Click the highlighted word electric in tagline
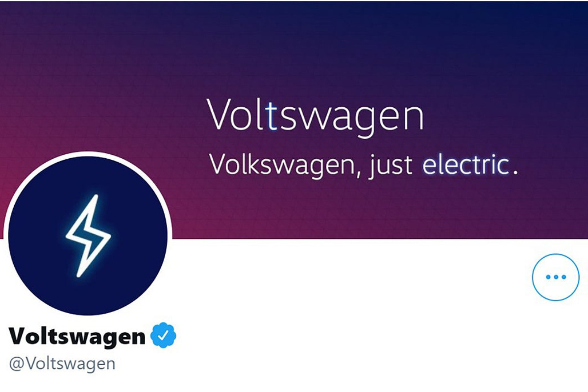Screen dimensions: 588x392 click(465, 164)
